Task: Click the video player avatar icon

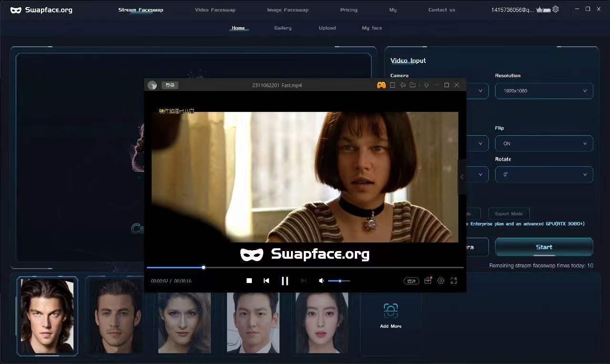Action: coord(153,85)
